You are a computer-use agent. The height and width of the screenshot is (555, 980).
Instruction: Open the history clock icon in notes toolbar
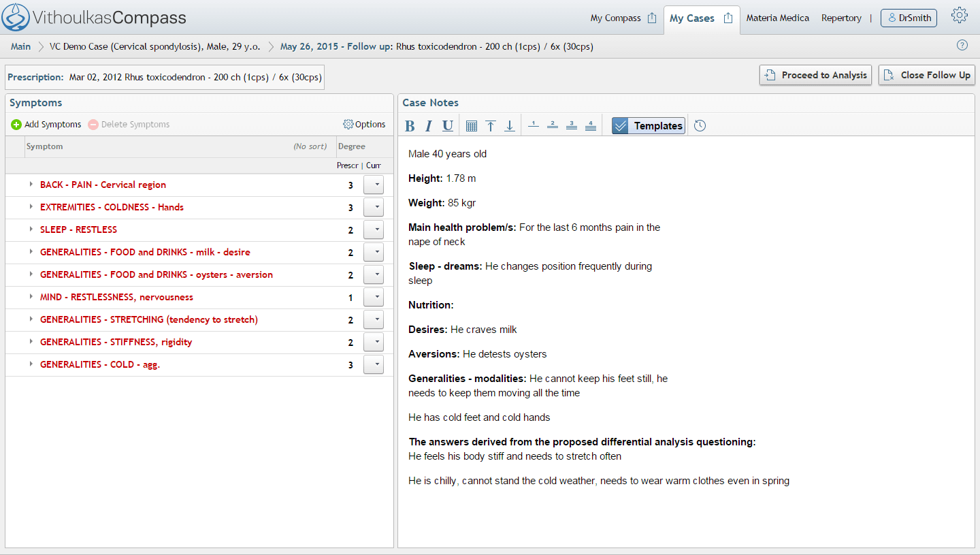point(700,126)
